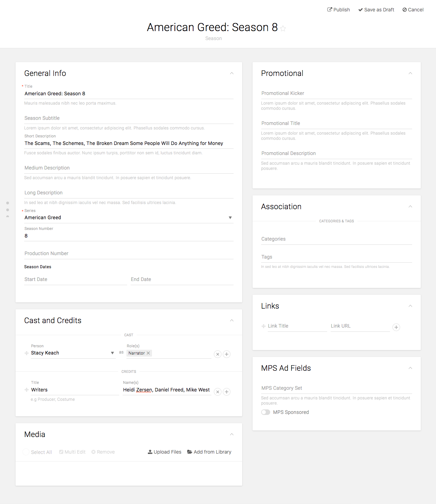
Task: Collapse the General Info panel
Action: tap(232, 73)
